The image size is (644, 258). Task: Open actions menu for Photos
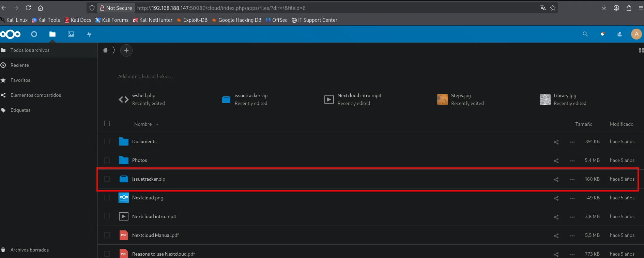pos(572,161)
